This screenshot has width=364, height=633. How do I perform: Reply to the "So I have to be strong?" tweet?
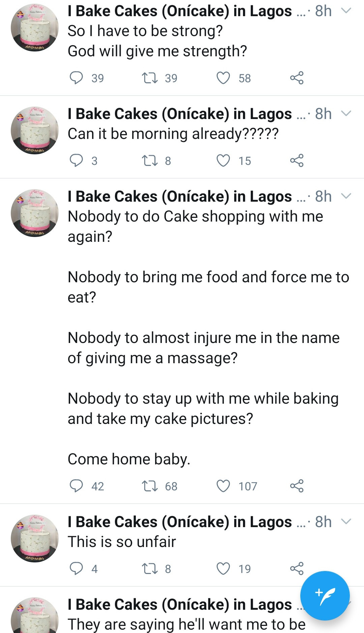[x=76, y=78]
